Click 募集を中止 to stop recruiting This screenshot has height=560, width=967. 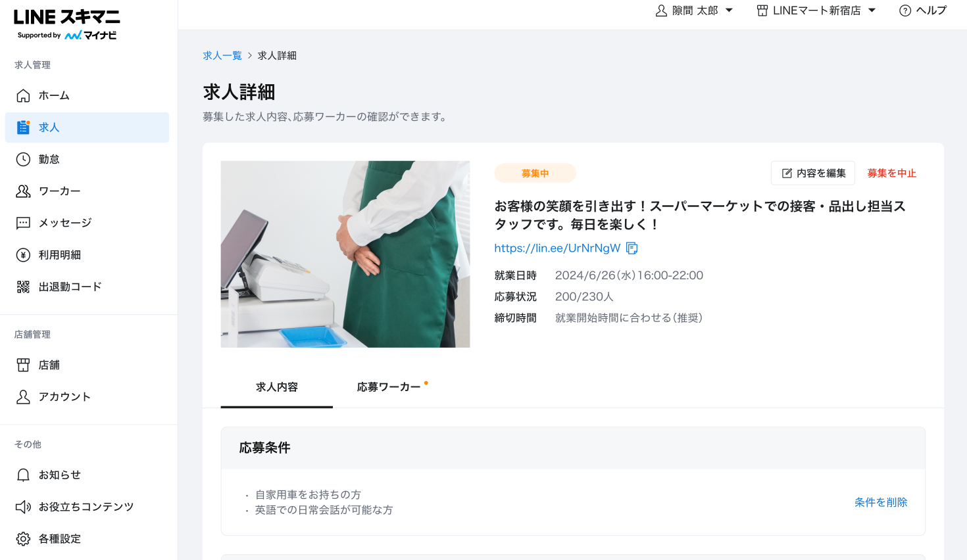pos(891,174)
